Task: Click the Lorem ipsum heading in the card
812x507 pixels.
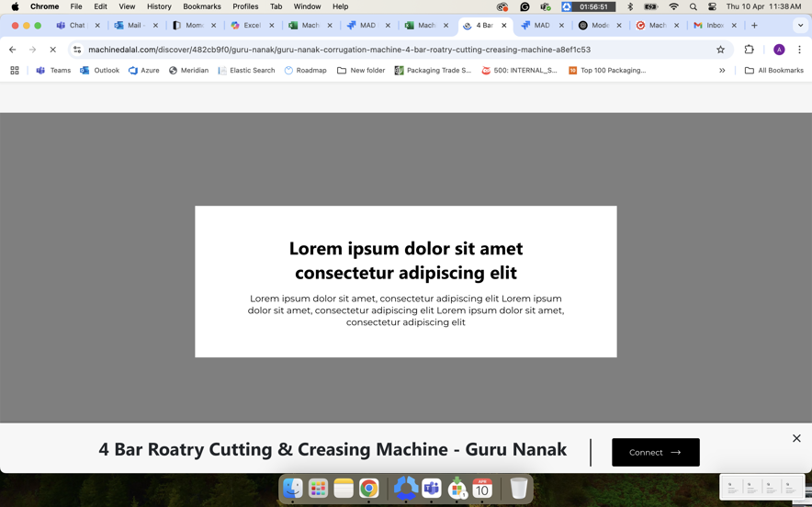Action: (x=406, y=261)
